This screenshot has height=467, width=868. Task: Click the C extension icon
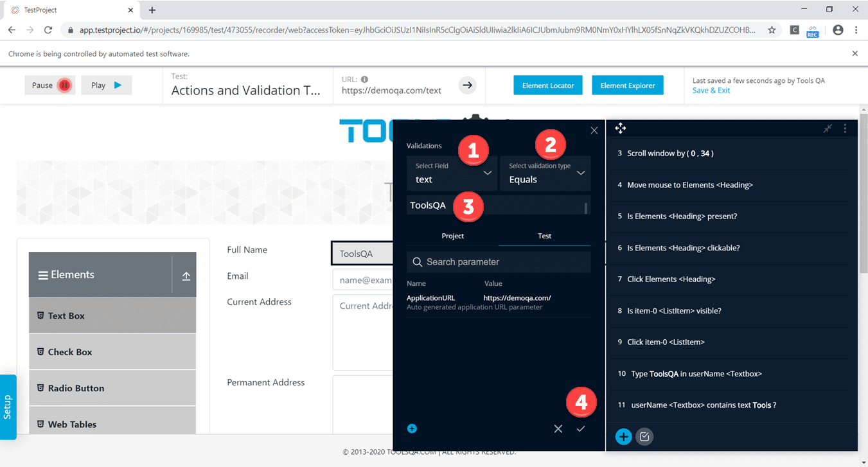click(795, 30)
